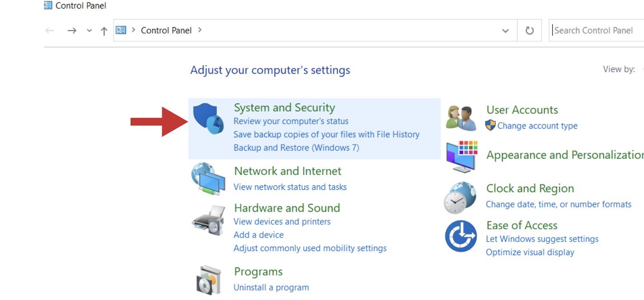This screenshot has height=300, width=644.
Task: Open the recent locations dropdown arrow
Action: coord(89,31)
